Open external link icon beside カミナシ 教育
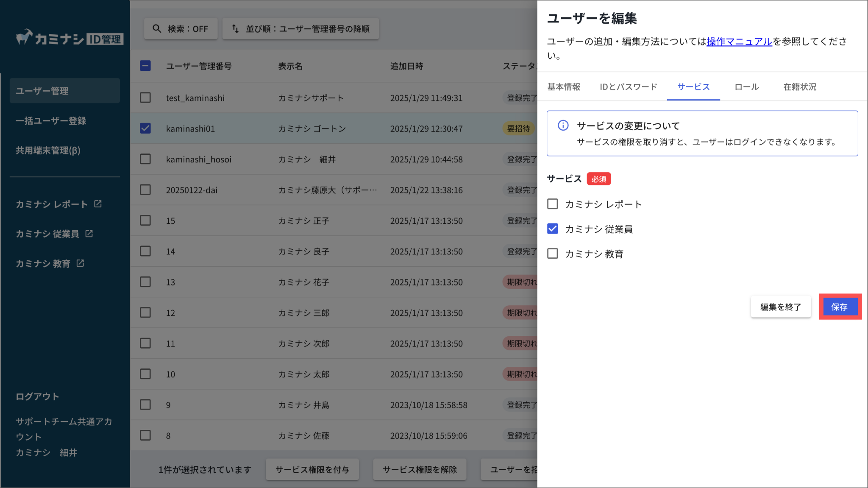Screen dimensions: 868x488 80,263
